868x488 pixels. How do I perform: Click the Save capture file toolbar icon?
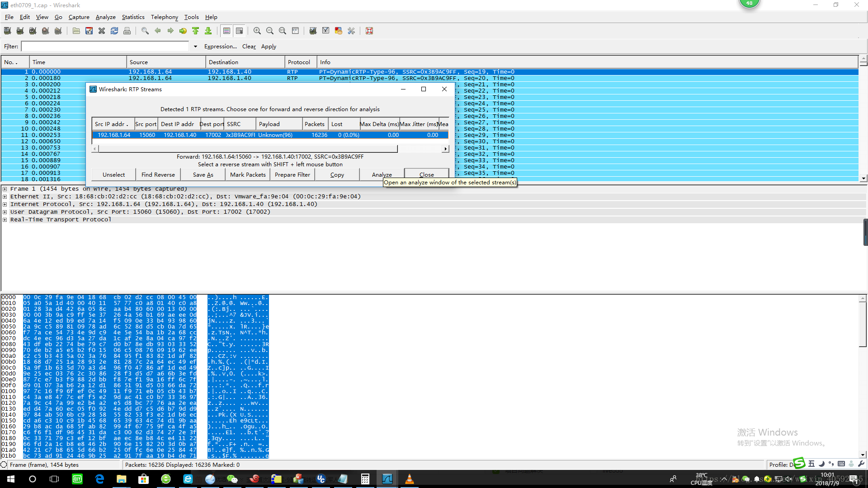(x=89, y=31)
